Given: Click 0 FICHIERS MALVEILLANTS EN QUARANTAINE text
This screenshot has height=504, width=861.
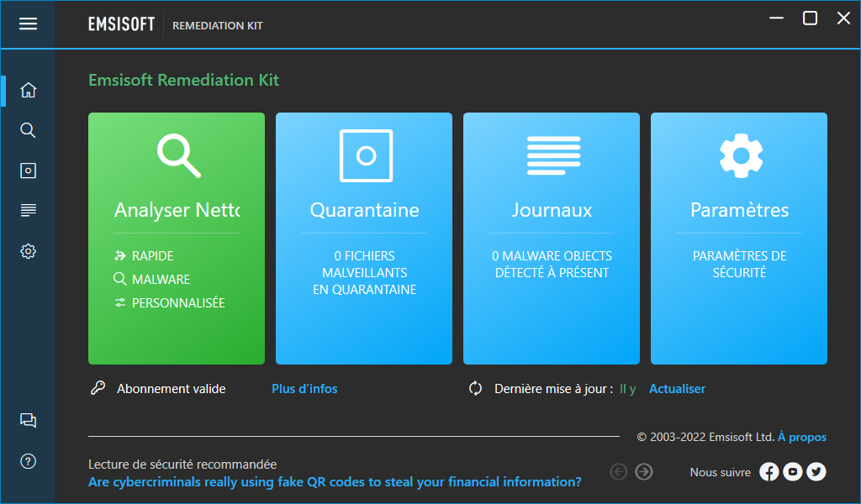Looking at the screenshot, I should coord(365,272).
